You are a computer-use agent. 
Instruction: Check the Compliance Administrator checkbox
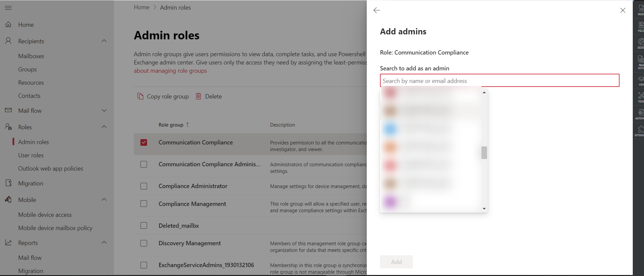click(x=144, y=186)
